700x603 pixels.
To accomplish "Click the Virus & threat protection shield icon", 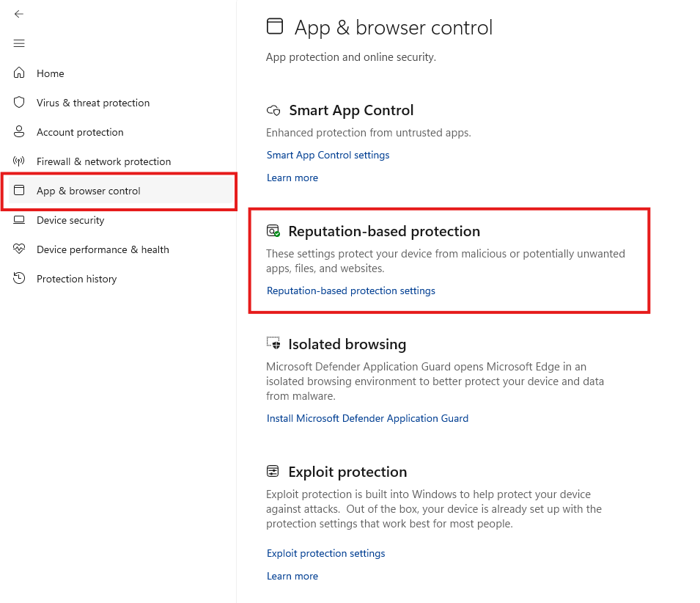I will coord(20,103).
